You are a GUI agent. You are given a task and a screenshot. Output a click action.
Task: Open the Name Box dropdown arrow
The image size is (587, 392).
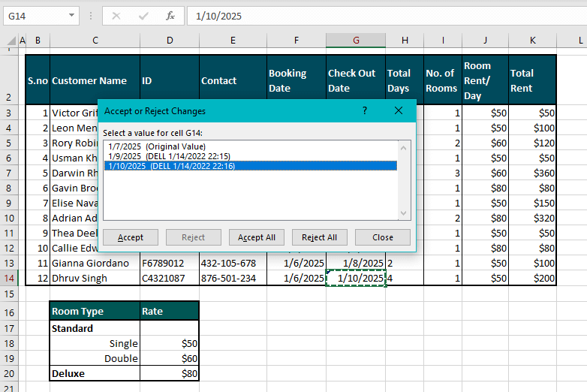tap(71, 16)
